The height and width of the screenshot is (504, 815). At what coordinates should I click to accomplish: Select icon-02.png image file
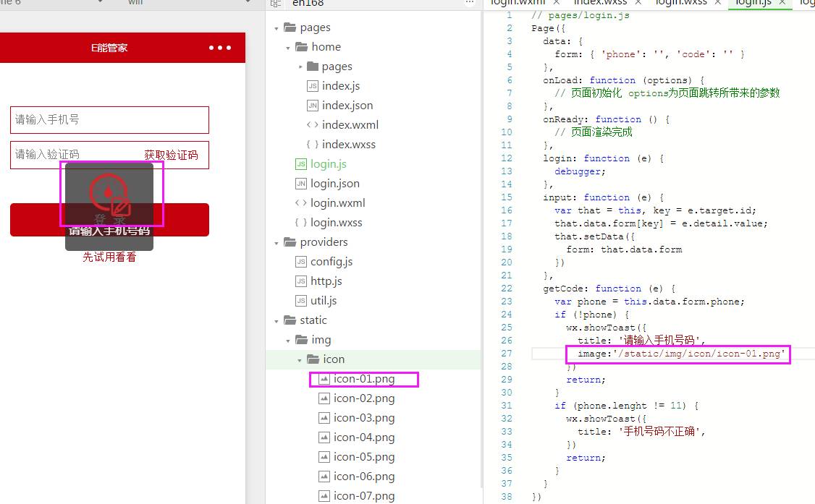[364, 398]
